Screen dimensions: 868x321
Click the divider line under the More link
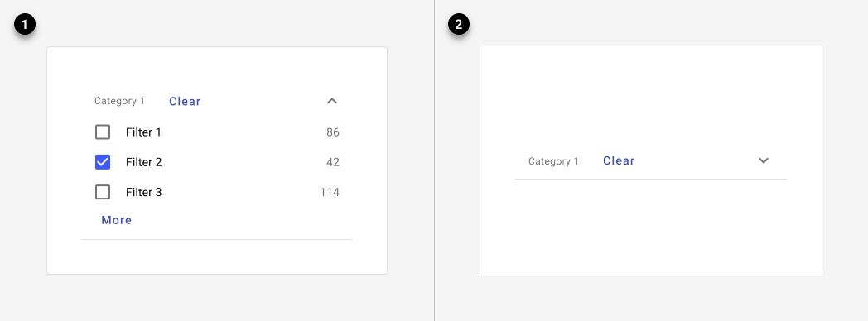(x=217, y=240)
